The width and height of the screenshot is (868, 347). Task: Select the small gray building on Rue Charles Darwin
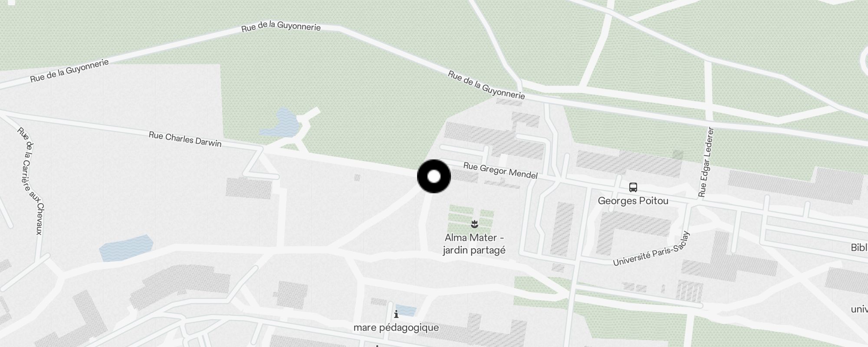[x=357, y=177]
